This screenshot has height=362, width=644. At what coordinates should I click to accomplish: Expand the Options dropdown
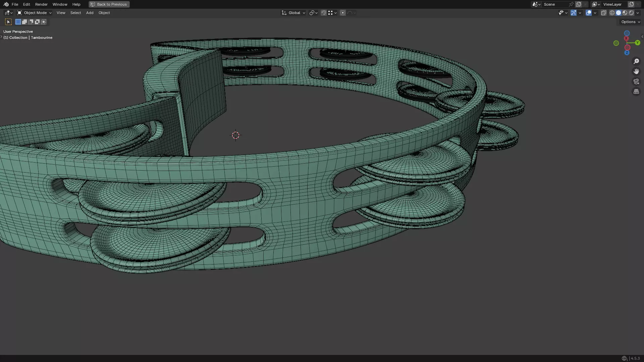(x=630, y=22)
